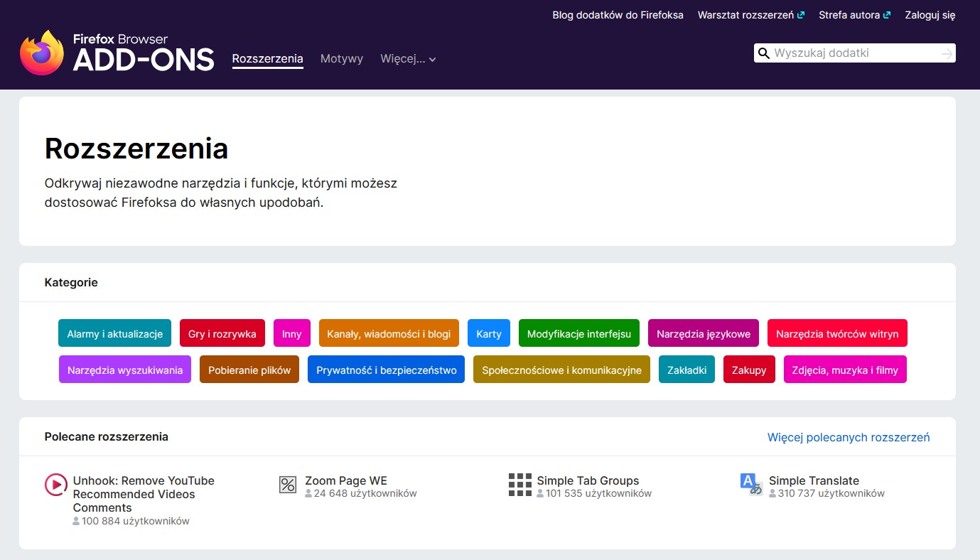Open the Unhook extension via its play icon
Image resolution: width=980 pixels, height=560 pixels.
[55, 485]
